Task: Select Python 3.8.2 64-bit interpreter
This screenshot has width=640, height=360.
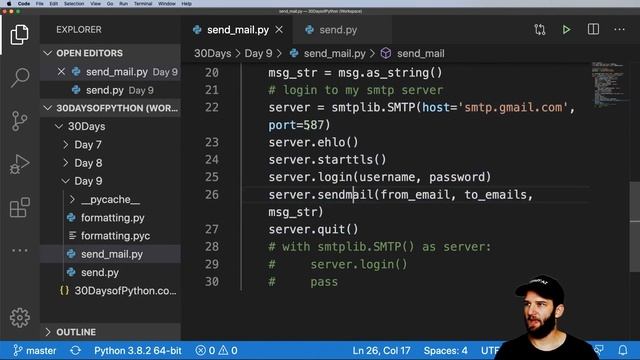Action: tap(138, 351)
